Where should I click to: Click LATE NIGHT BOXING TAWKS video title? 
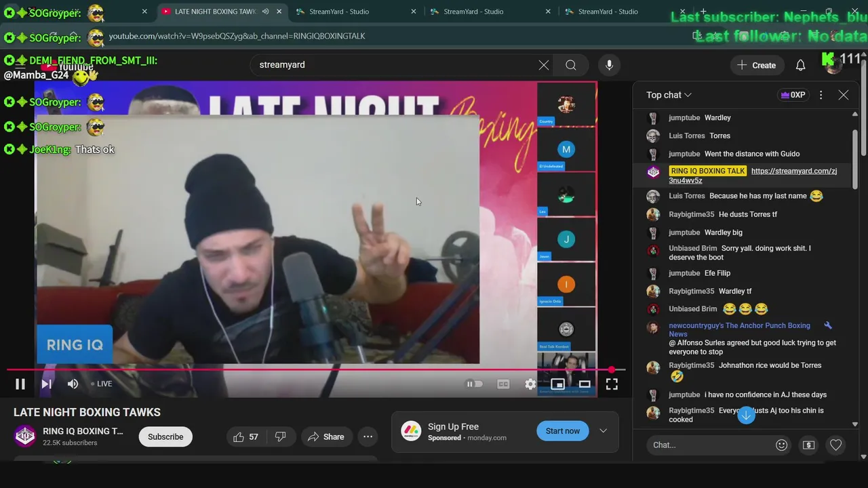tap(87, 412)
